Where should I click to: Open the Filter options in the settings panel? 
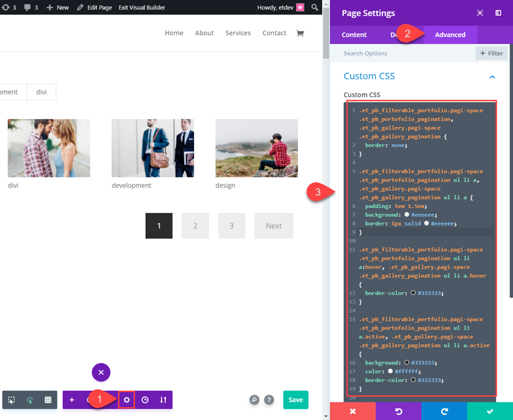(491, 53)
